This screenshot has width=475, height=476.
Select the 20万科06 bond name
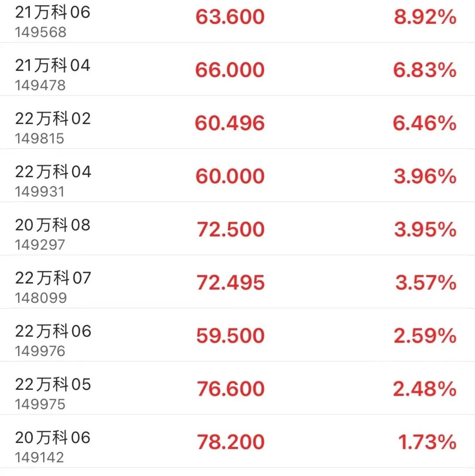tap(53, 438)
